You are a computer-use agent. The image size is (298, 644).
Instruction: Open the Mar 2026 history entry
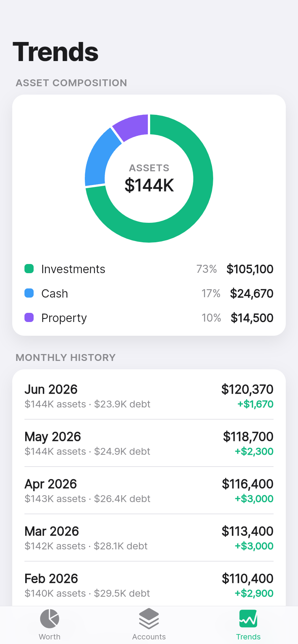149,538
